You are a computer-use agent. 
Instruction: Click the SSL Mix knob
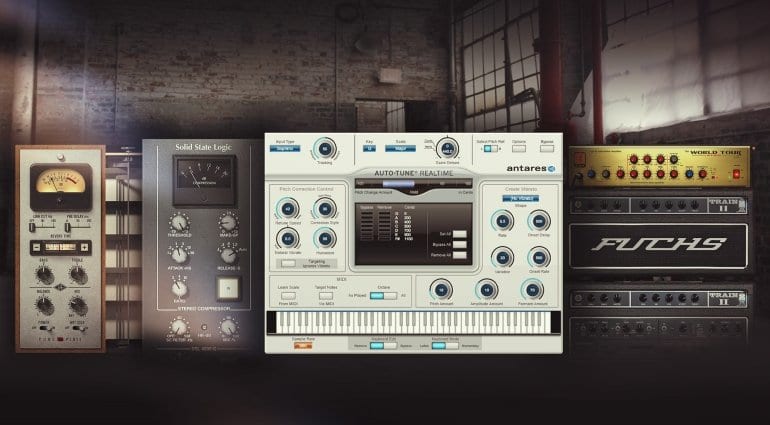click(x=228, y=327)
